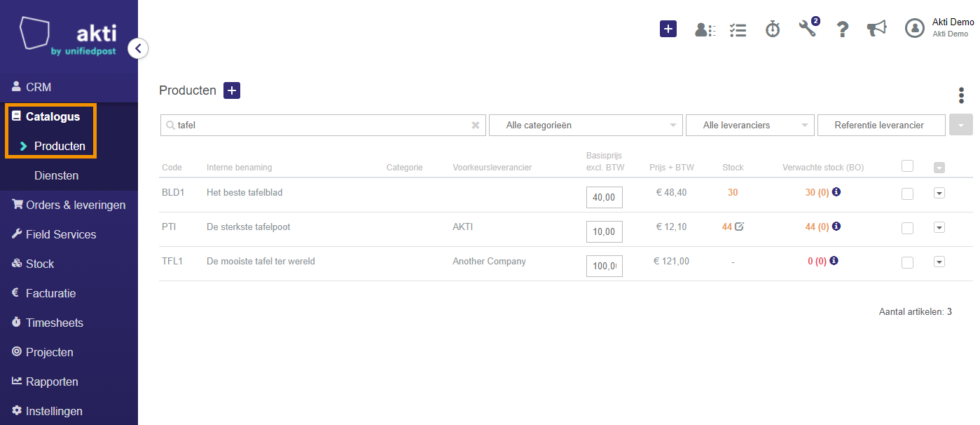Open the megaphone announcements icon
The width and height of the screenshot is (980, 425).
pos(876,29)
